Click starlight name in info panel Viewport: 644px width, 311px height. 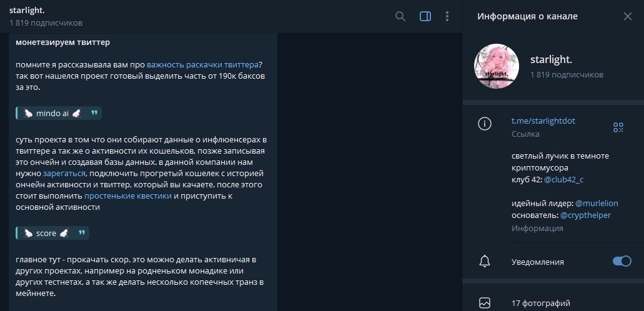click(551, 60)
